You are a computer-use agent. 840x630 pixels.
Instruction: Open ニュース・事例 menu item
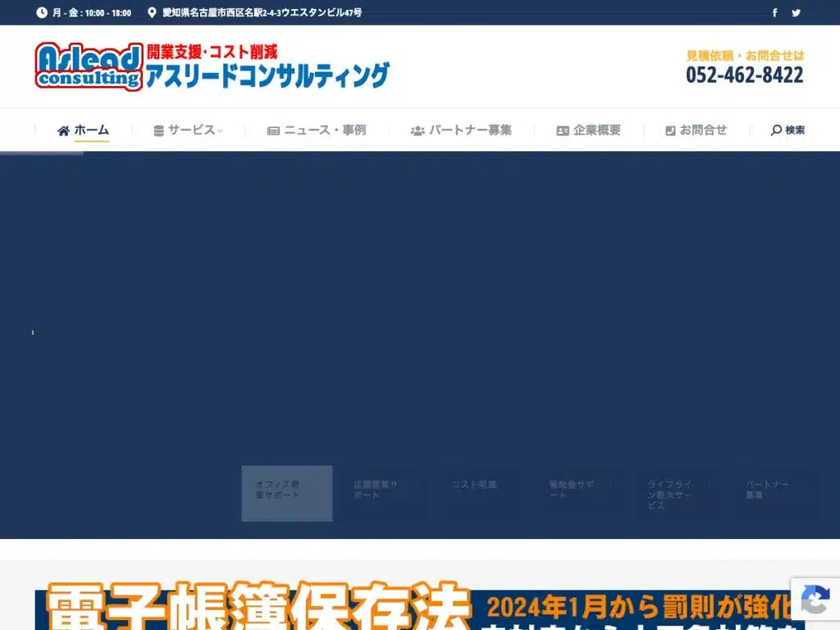[x=317, y=130]
